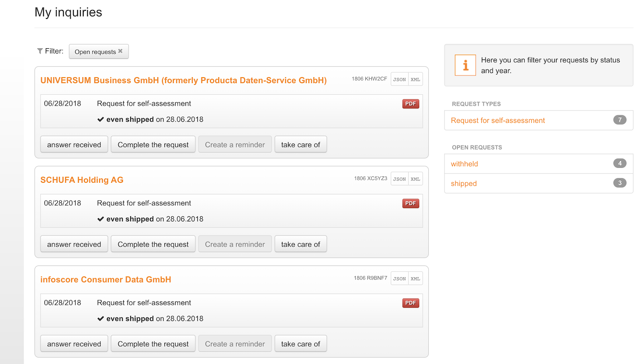The width and height of the screenshot is (643, 364).
Task: Click the OPEN REQUESTS section heading
Action: pos(477,147)
